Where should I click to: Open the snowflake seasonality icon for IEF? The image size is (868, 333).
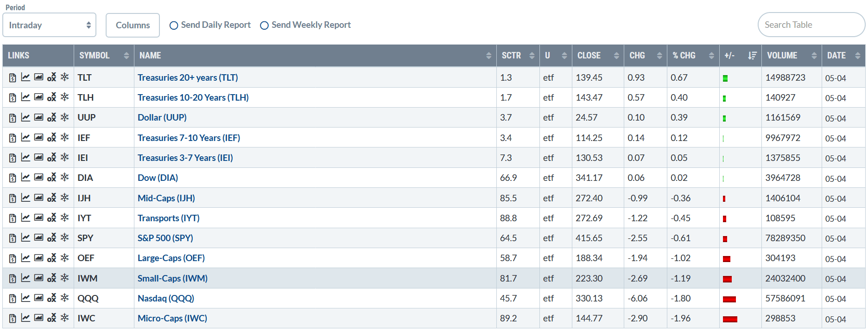pyautogui.click(x=65, y=137)
